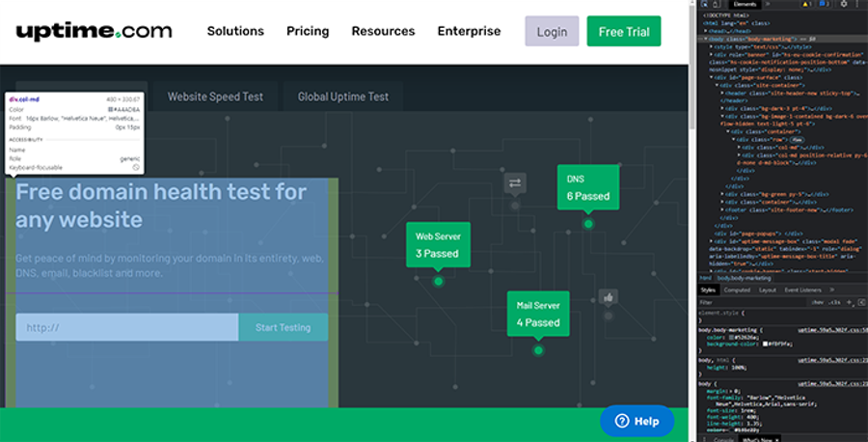868x442 pixels.
Task: Click the Free Trial button
Action: tap(624, 32)
